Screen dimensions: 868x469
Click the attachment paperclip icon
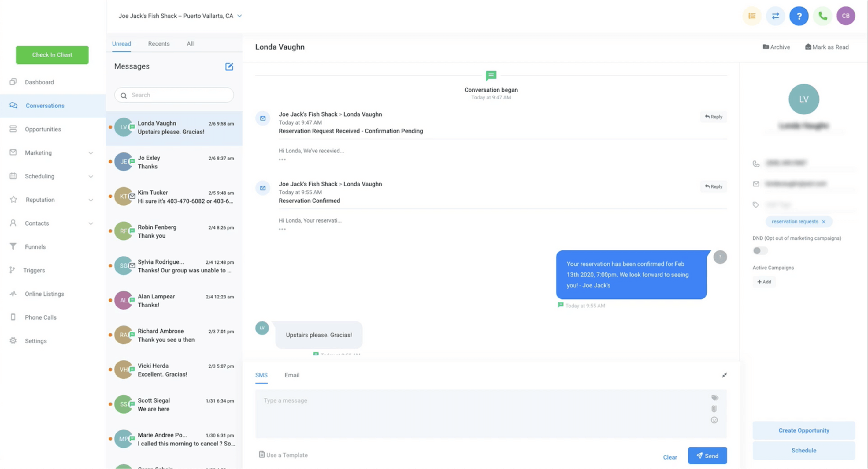coord(714,409)
